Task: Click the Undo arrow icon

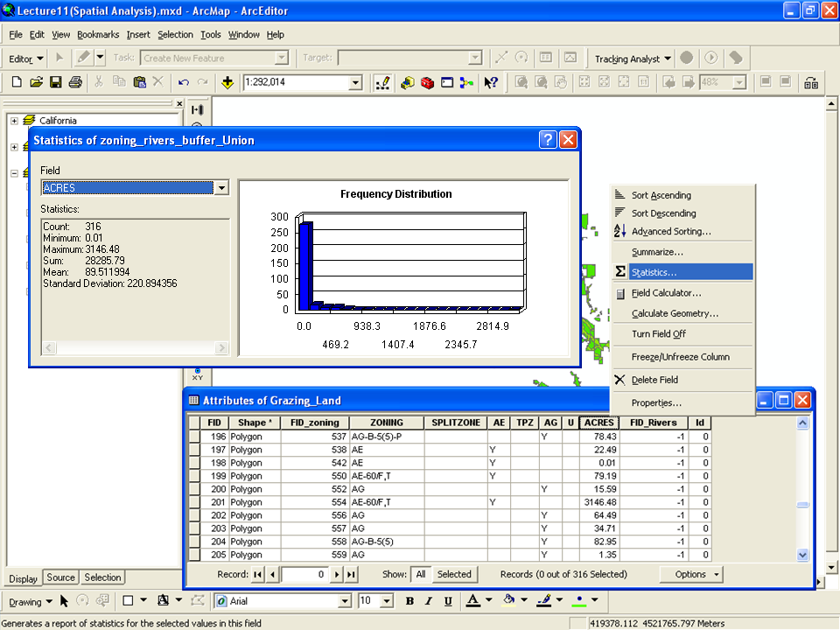Action: (x=183, y=82)
